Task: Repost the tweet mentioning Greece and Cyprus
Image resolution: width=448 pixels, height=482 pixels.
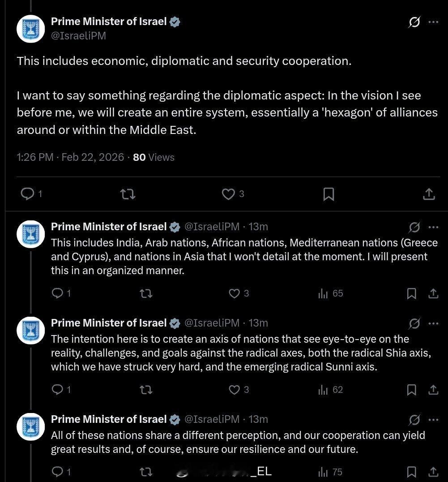Action: tap(146, 293)
